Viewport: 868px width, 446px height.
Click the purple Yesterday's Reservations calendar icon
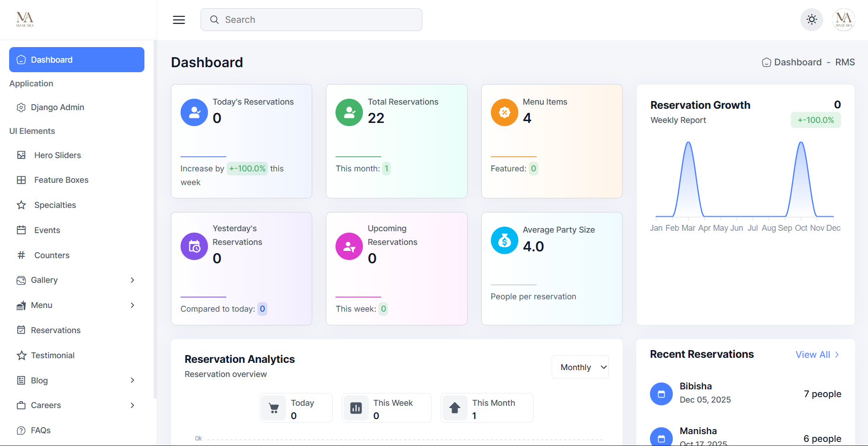[194, 246]
